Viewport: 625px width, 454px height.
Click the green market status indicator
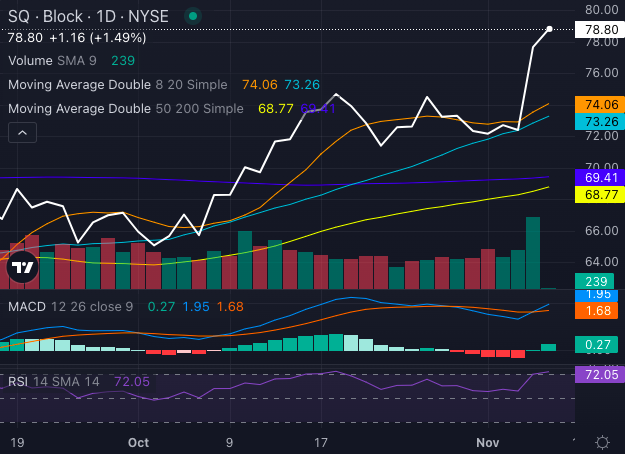coord(192,16)
